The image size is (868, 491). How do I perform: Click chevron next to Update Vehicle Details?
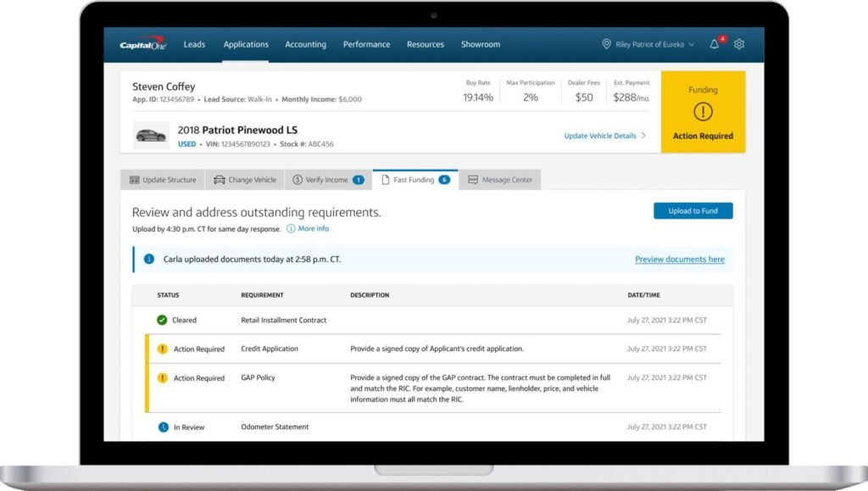(x=643, y=136)
